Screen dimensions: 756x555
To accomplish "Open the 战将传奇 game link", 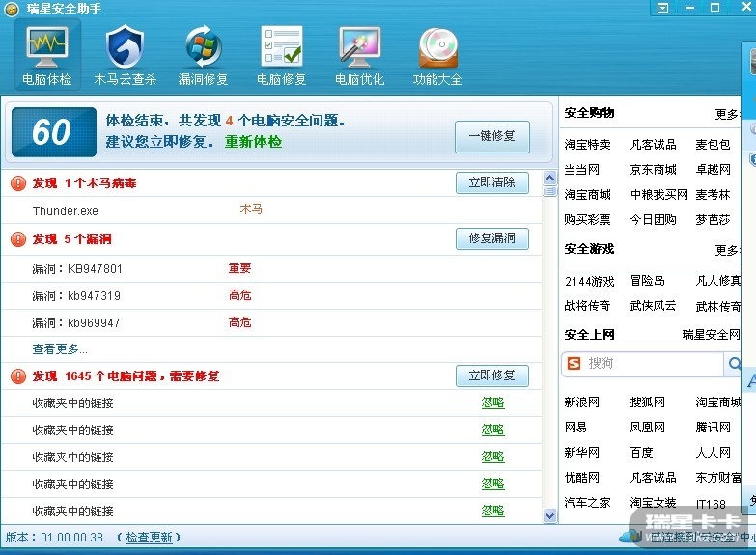I will (x=587, y=306).
